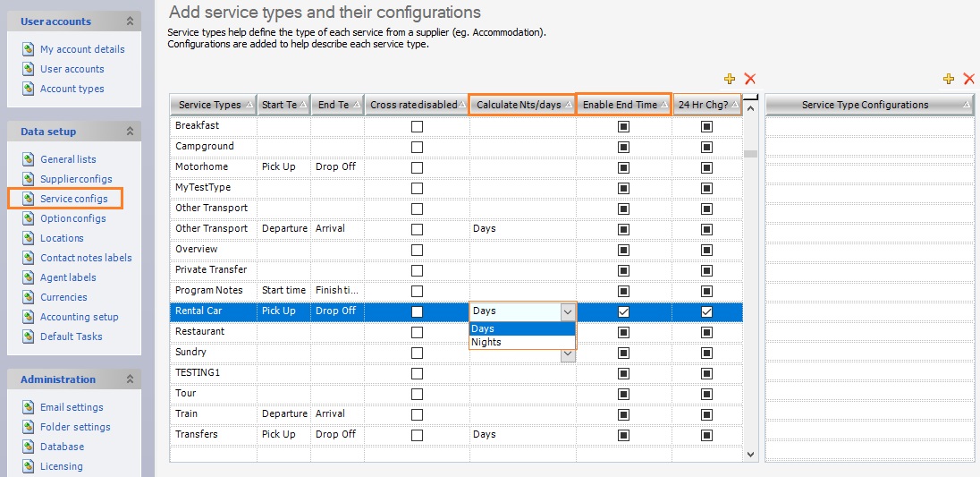
Task: Open the Calculate Nts/days dropdown for Rental Car
Action: click(567, 311)
